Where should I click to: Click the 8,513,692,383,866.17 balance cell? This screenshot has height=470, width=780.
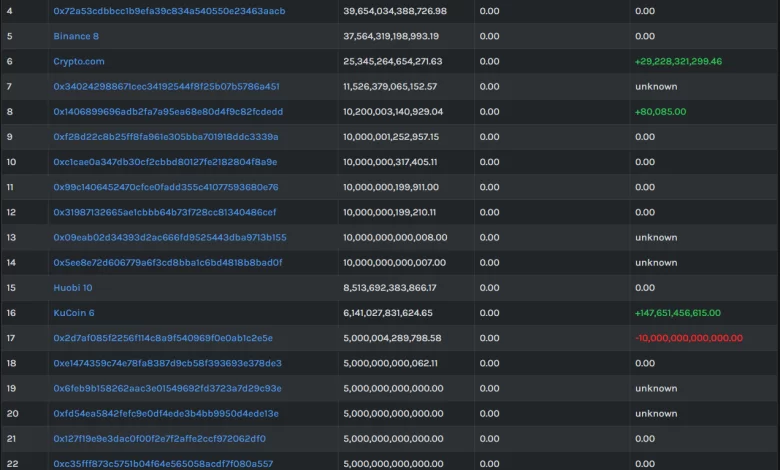pyautogui.click(x=390, y=288)
